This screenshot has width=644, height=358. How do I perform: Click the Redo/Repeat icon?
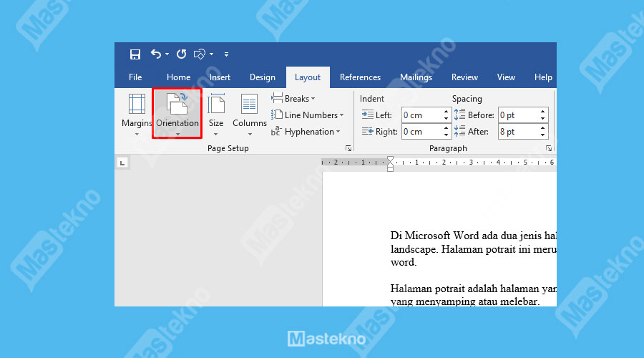coord(181,54)
